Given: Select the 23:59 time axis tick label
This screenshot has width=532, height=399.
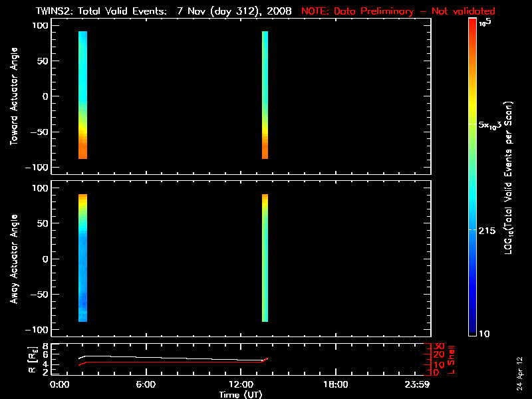Looking at the screenshot, I should [419, 384].
